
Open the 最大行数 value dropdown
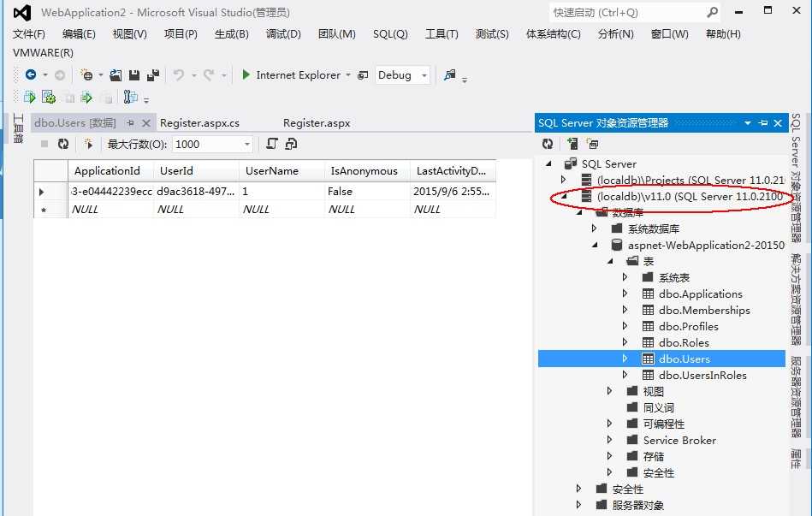246,144
